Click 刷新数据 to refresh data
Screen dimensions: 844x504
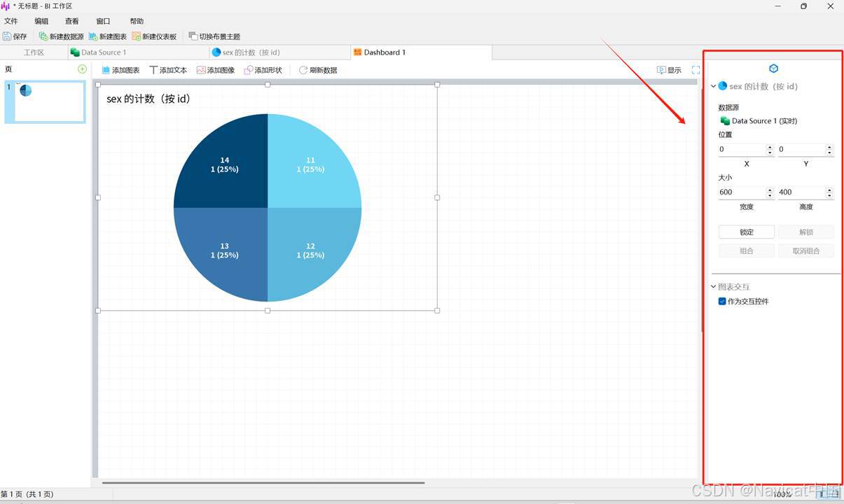pos(318,70)
